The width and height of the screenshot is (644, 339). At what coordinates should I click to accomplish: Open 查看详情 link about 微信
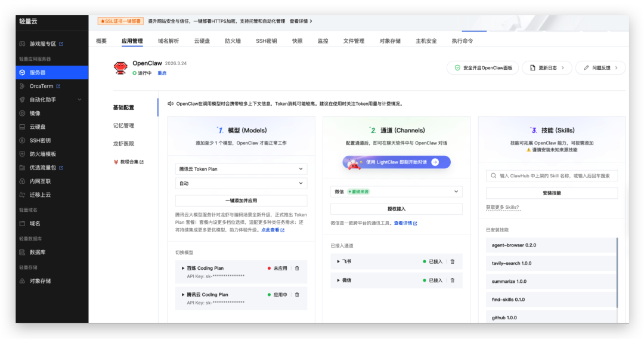405,224
